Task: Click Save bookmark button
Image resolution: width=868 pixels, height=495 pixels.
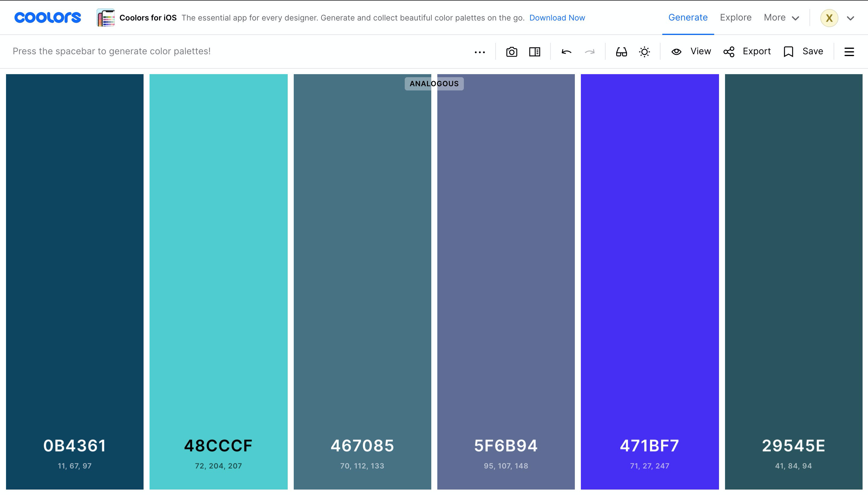Action: (803, 51)
